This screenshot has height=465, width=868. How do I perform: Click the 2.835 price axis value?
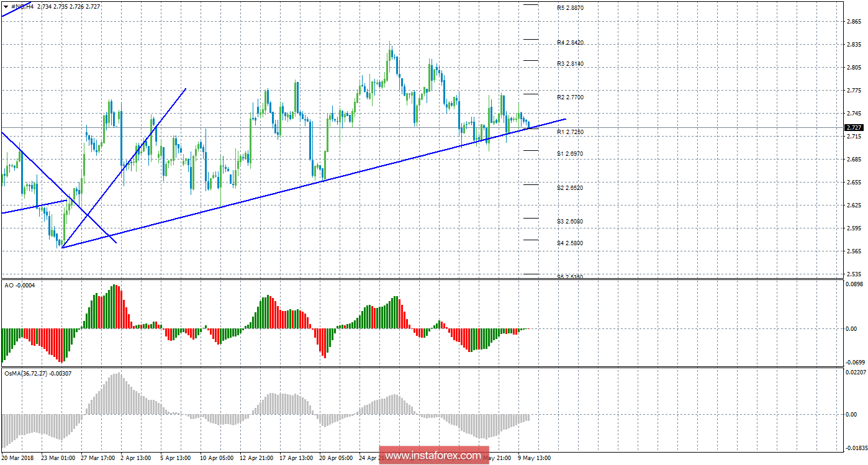point(853,45)
